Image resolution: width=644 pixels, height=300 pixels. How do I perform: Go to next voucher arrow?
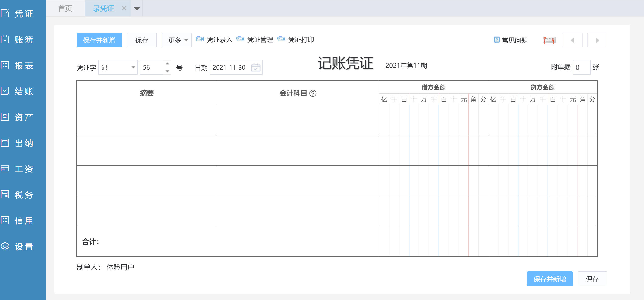pos(597,40)
